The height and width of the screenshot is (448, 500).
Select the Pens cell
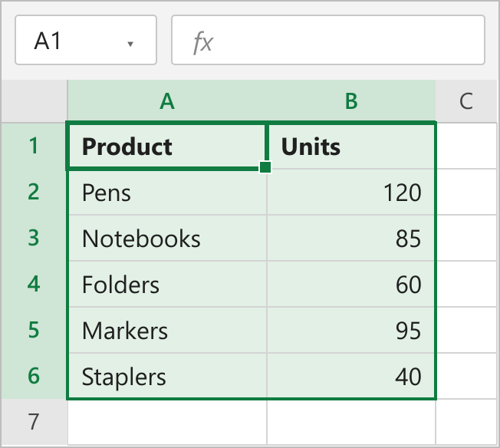167,192
